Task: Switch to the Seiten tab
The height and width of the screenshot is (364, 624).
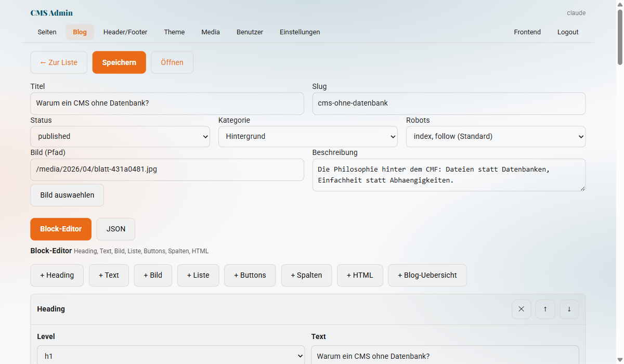Action: [x=47, y=32]
